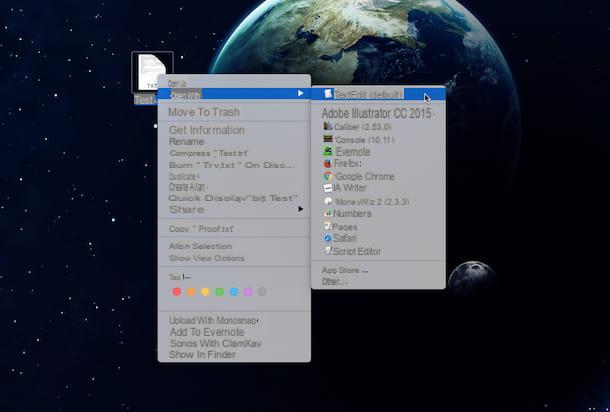Click the Numbers text label
610x412 pixels.
coord(352,214)
